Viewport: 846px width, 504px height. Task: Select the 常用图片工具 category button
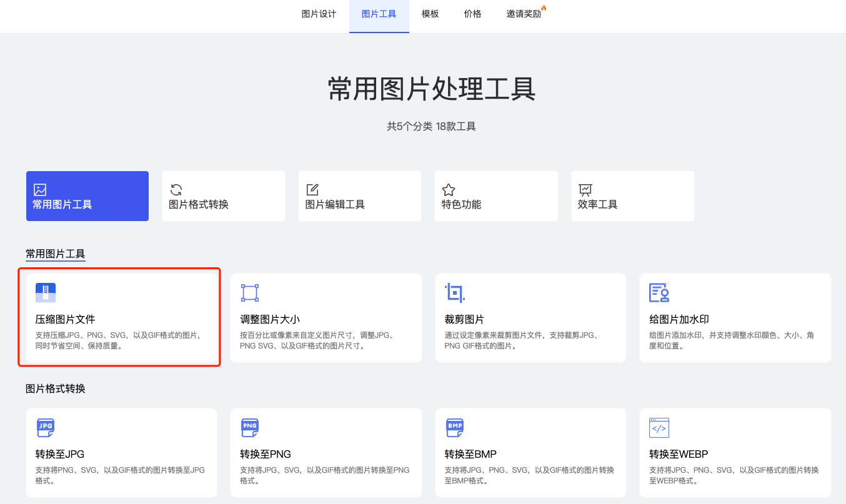click(87, 196)
